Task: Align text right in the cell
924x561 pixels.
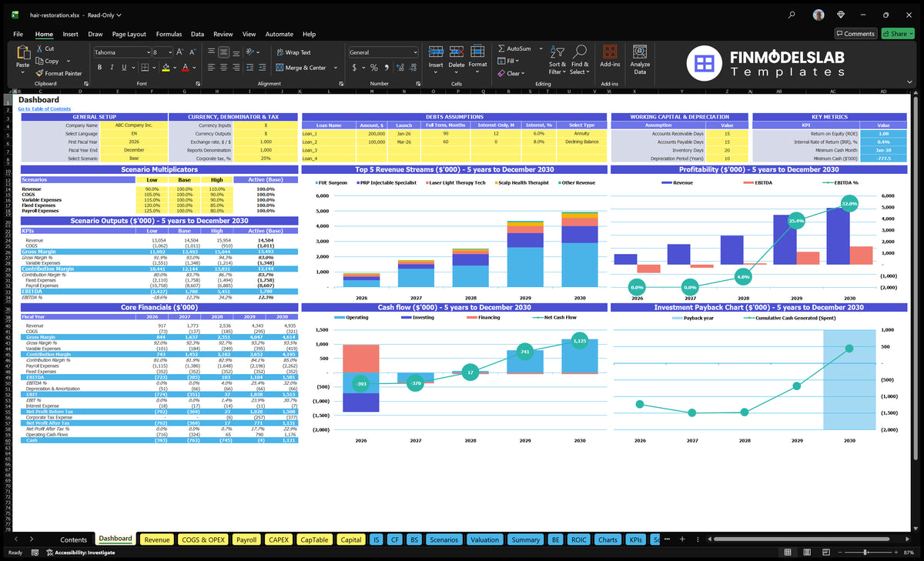Action: pos(236,68)
